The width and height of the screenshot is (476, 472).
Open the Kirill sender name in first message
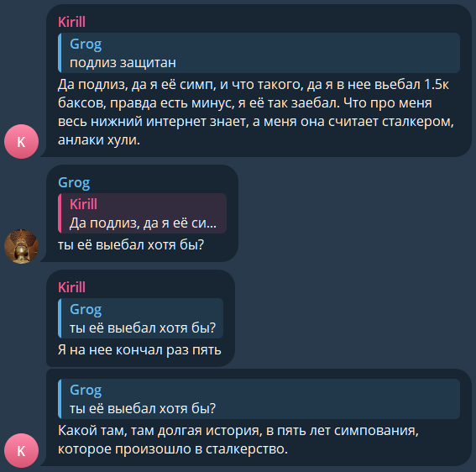pyautogui.click(x=71, y=22)
